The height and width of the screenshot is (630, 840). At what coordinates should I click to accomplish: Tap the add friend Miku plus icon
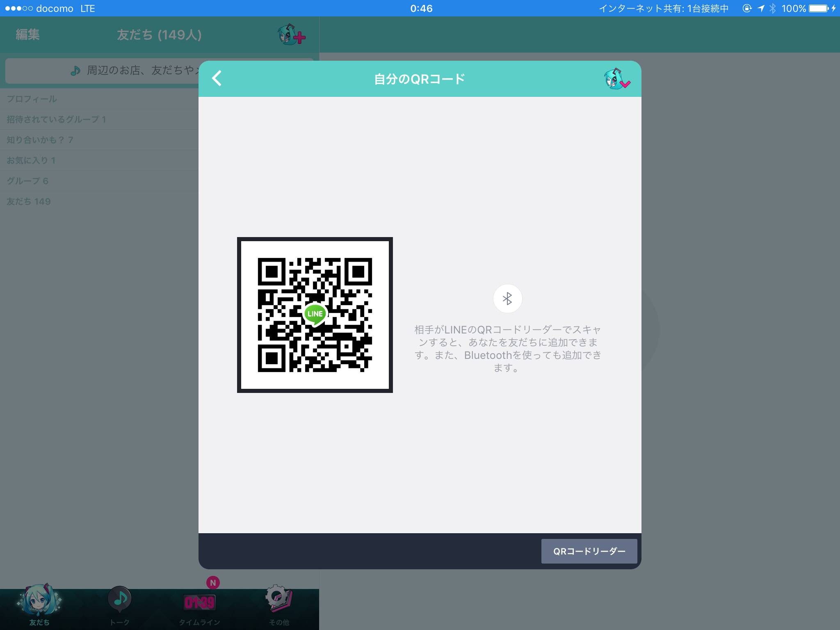[292, 34]
